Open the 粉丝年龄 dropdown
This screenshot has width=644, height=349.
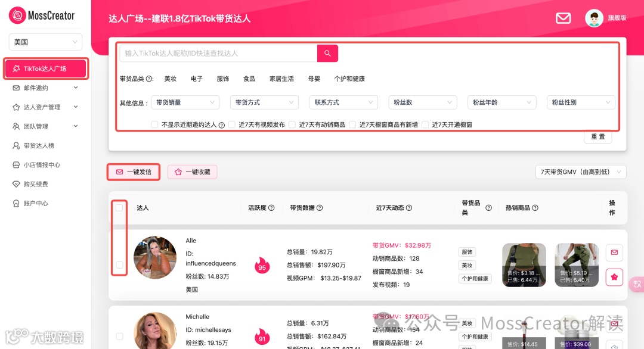501,102
